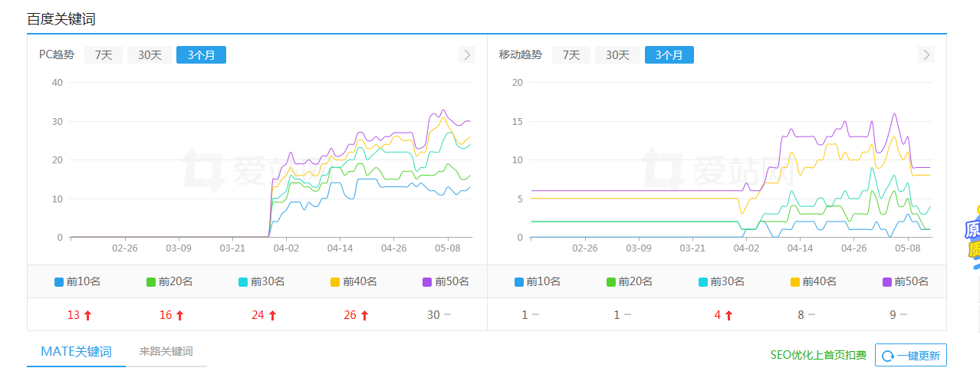Click red up arrow beside mobile value 4
Screen dimensions: 980x368
coord(728,315)
